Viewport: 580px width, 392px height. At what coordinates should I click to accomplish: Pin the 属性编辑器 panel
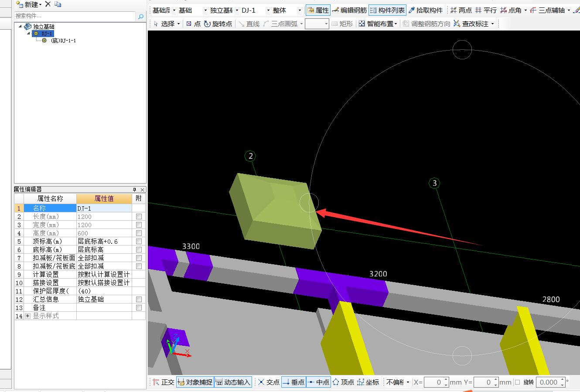135,189
